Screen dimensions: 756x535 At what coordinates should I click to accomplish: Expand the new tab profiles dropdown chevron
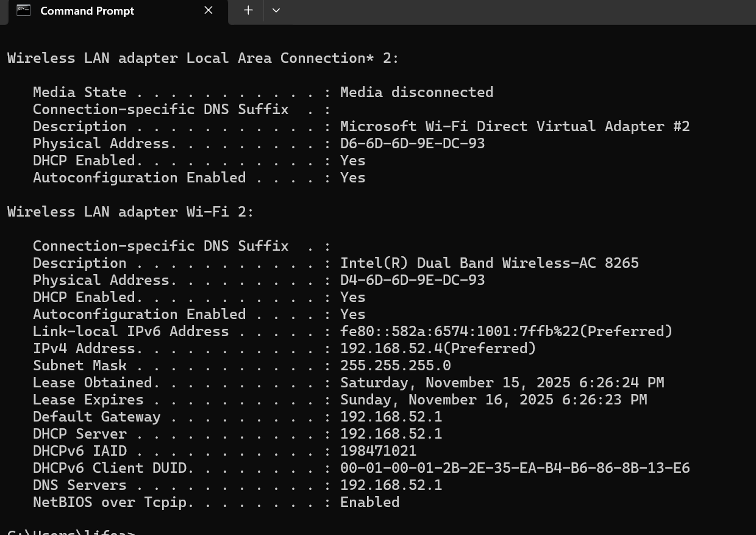[x=276, y=10]
